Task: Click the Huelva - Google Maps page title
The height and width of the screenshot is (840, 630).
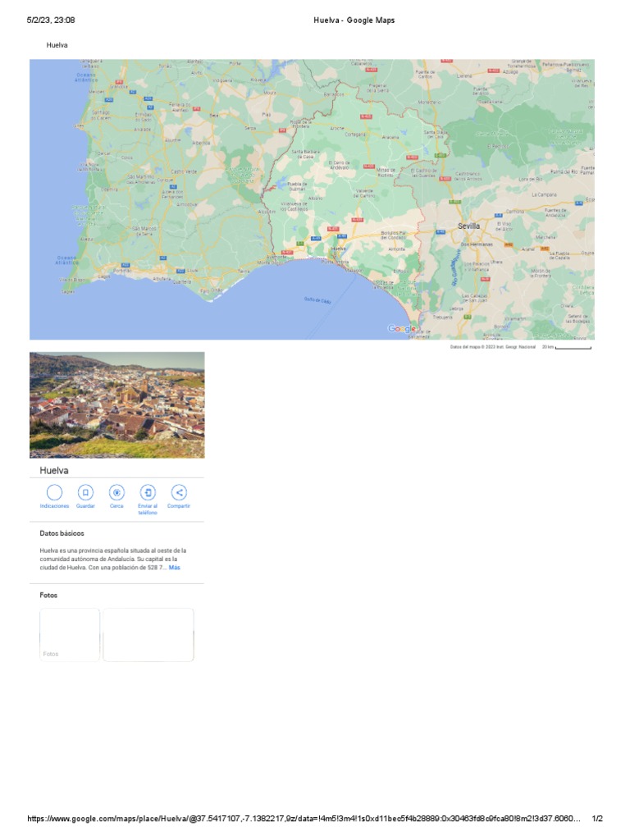Action: pyautogui.click(x=354, y=21)
